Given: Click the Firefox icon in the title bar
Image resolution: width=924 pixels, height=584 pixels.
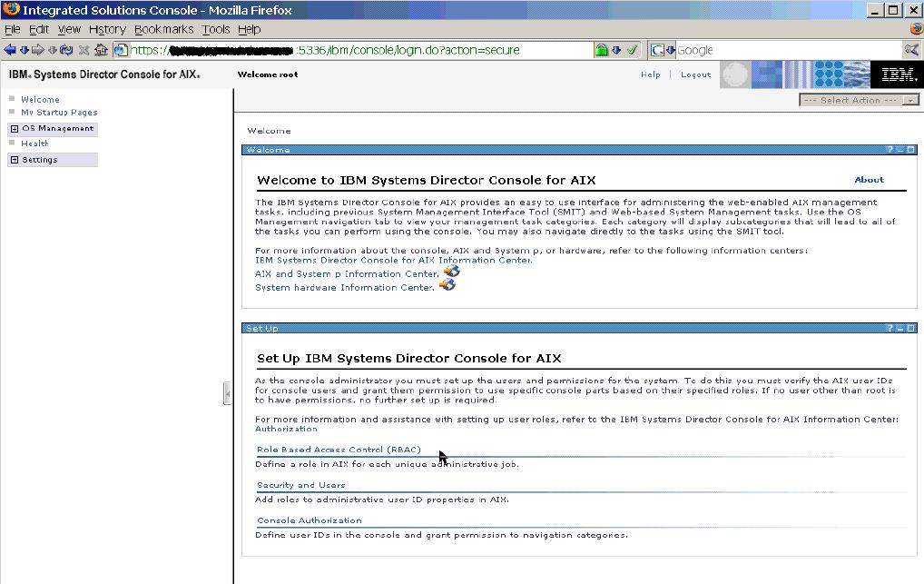Looking at the screenshot, I should [x=11, y=9].
